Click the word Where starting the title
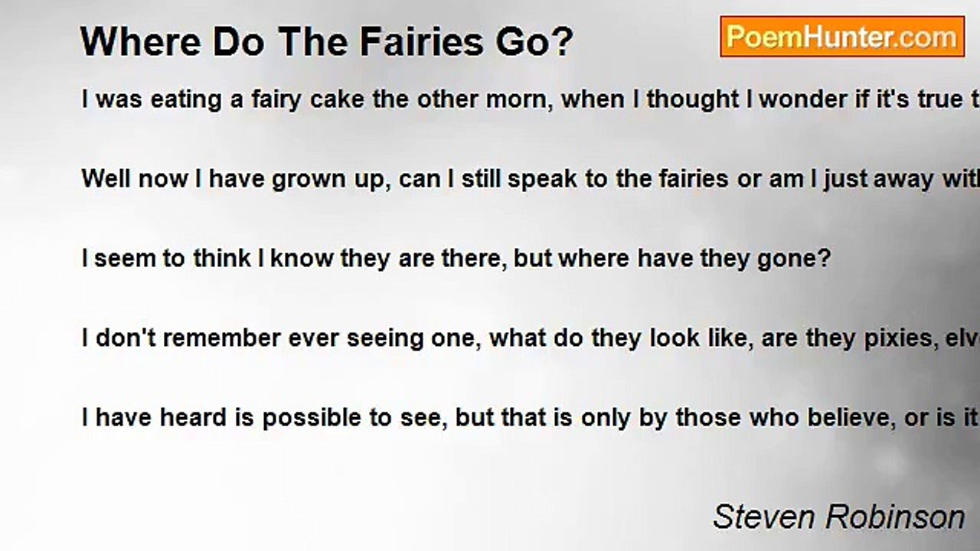This screenshot has height=551, width=980. [x=142, y=43]
